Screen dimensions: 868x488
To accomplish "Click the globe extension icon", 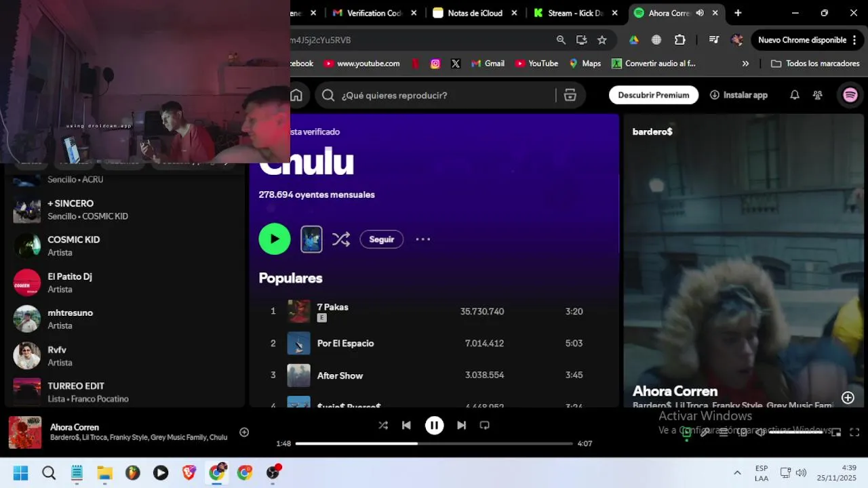I will [656, 40].
